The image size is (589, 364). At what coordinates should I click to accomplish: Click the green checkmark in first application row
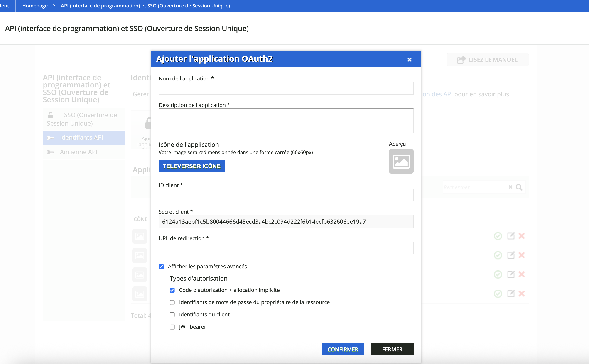coord(498,236)
